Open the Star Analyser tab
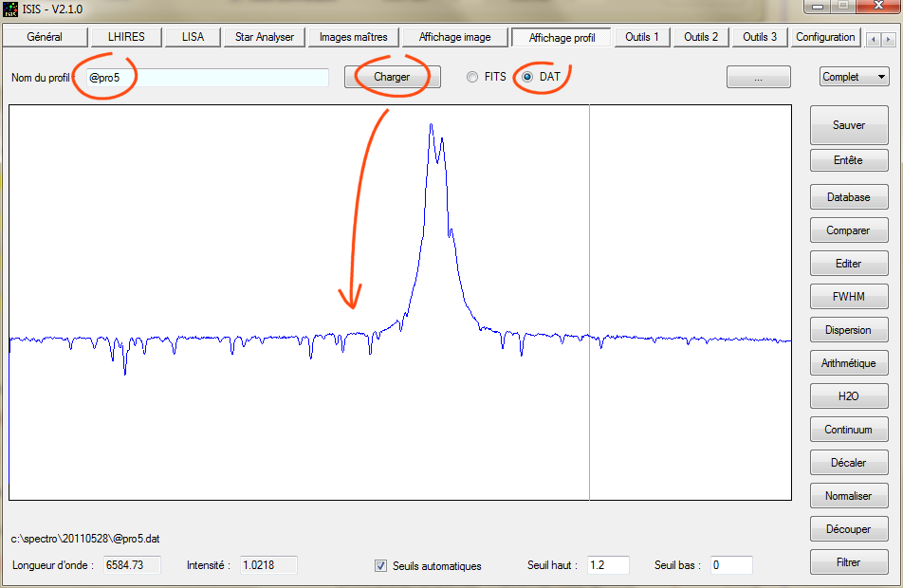 264,37
